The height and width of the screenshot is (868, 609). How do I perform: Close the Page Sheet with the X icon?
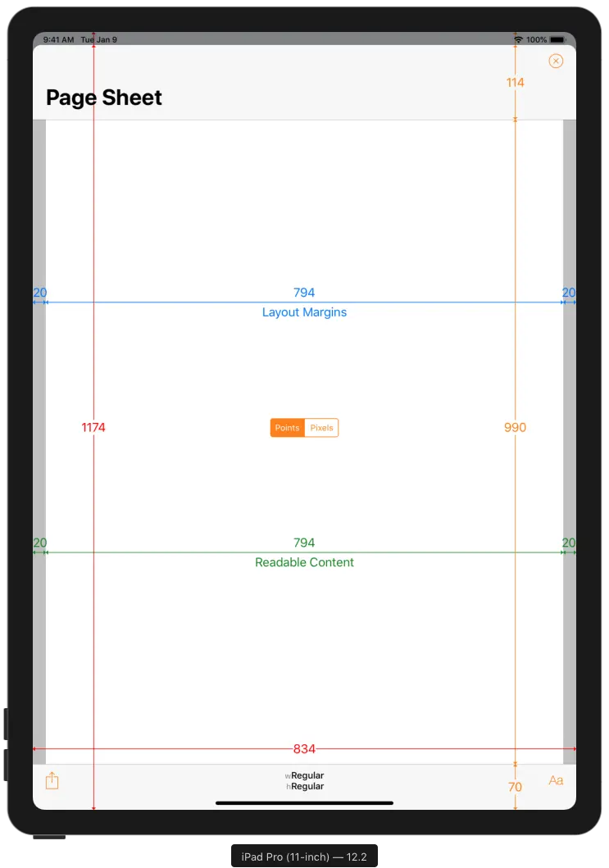pos(556,61)
